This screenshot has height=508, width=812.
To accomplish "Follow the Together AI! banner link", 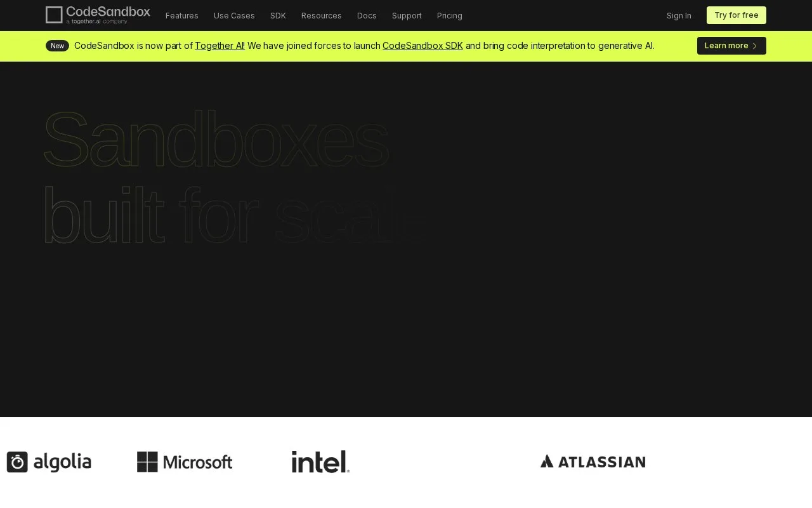I will [x=219, y=46].
